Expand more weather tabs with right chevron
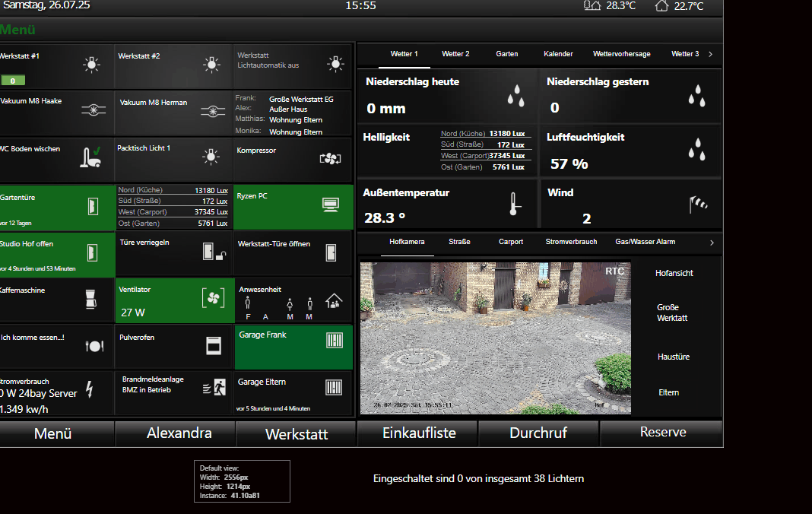 [710, 54]
